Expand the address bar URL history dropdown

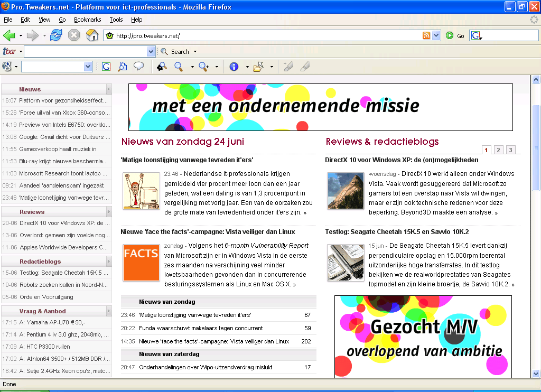coord(436,35)
